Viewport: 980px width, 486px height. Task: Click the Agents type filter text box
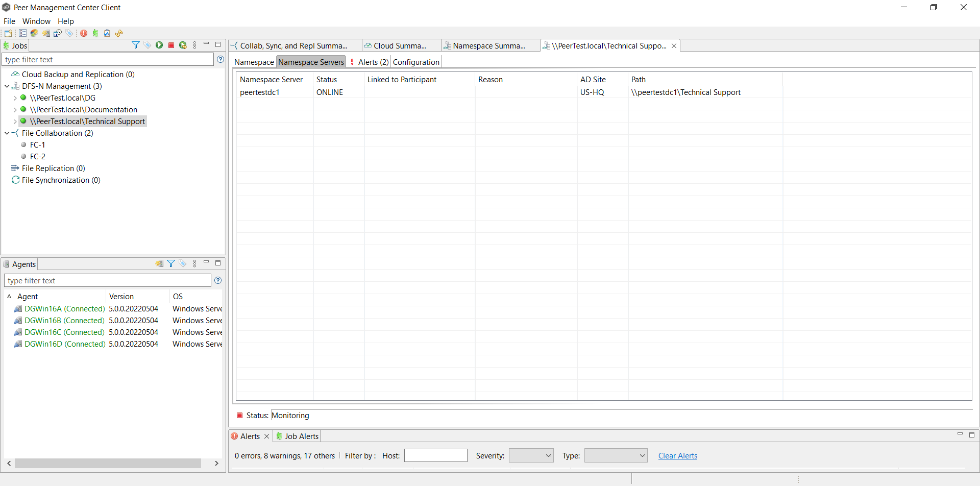[x=108, y=281]
